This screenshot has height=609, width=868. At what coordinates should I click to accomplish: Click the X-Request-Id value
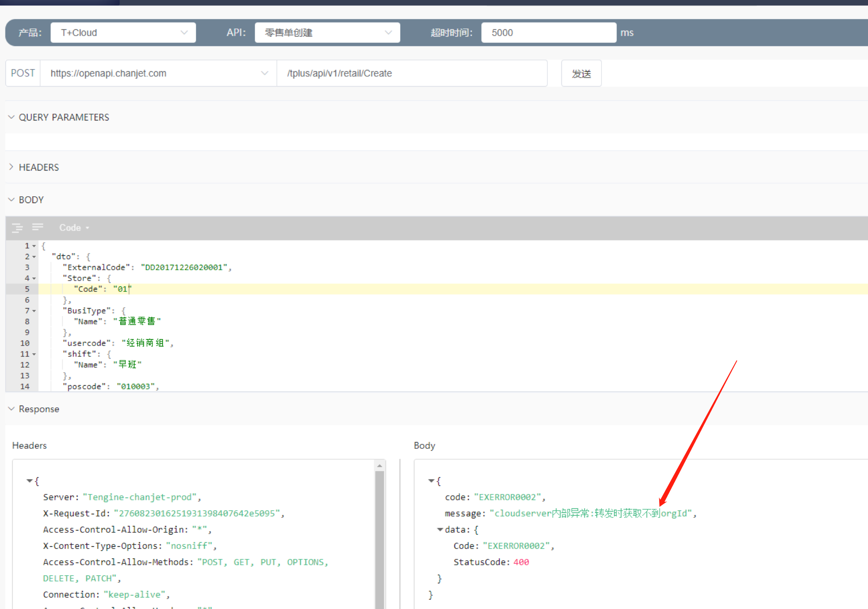(197, 513)
